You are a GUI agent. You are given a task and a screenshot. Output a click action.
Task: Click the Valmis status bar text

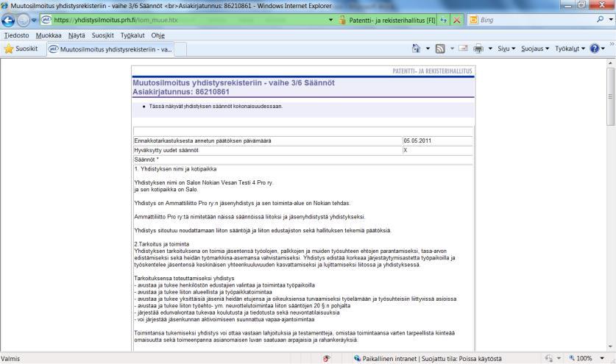tap(10, 359)
